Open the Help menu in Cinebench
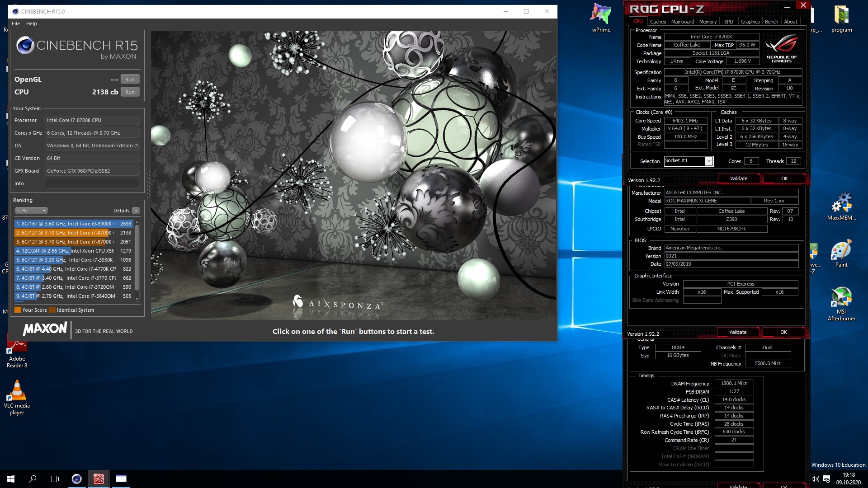The image size is (868, 488). pyautogui.click(x=32, y=23)
